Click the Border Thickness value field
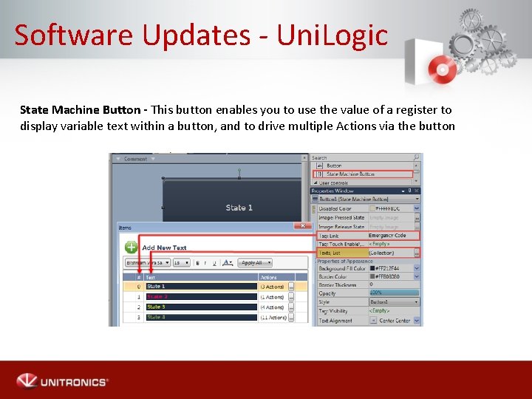The width and height of the screenshot is (532, 399). pyautogui.click(x=394, y=284)
